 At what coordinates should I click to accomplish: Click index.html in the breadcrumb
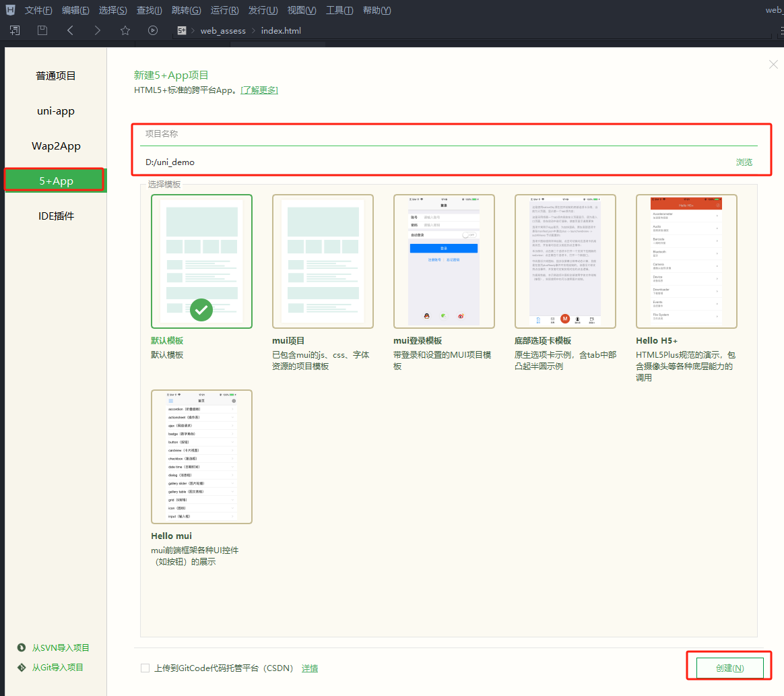pyautogui.click(x=281, y=30)
